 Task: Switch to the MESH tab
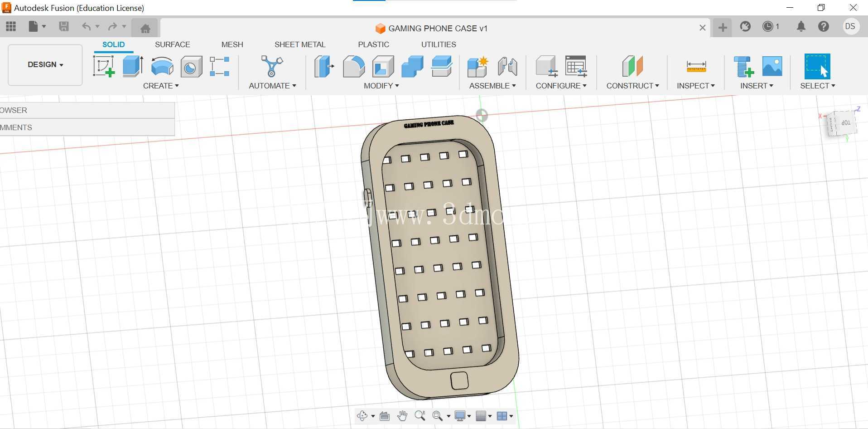(x=232, y=44)
